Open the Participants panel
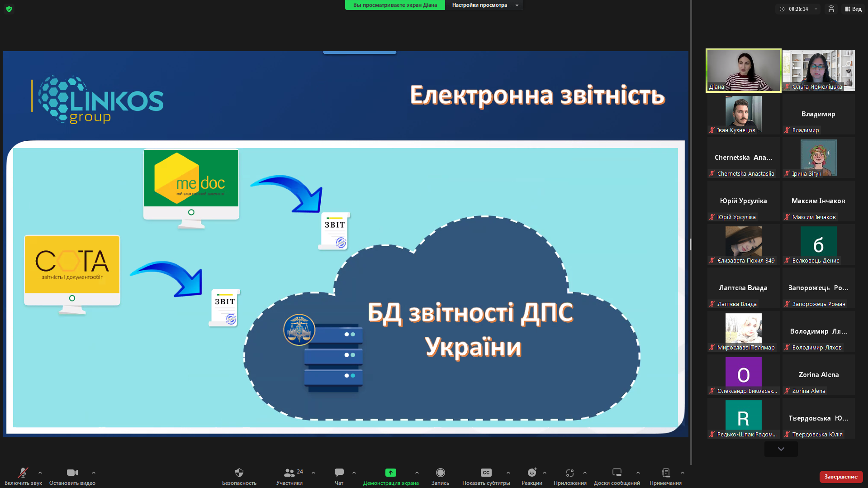The width and height of the screenshot is (868, 488). pos(289,473)
